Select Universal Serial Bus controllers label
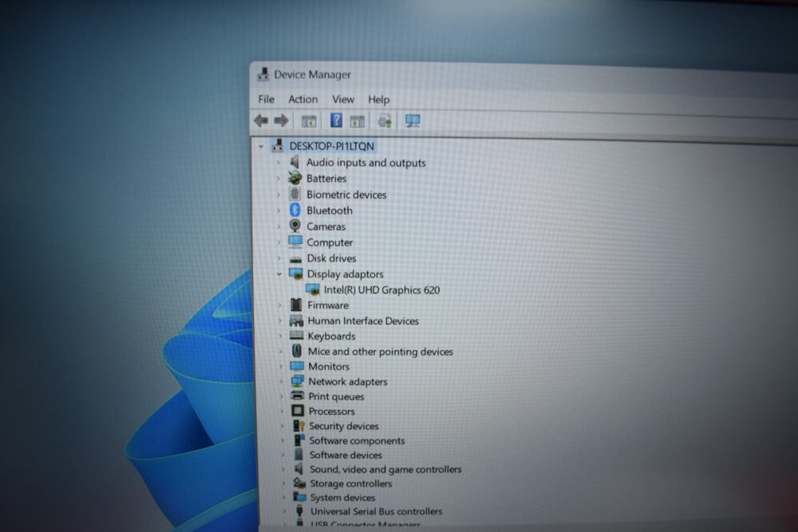 [376, 511]
